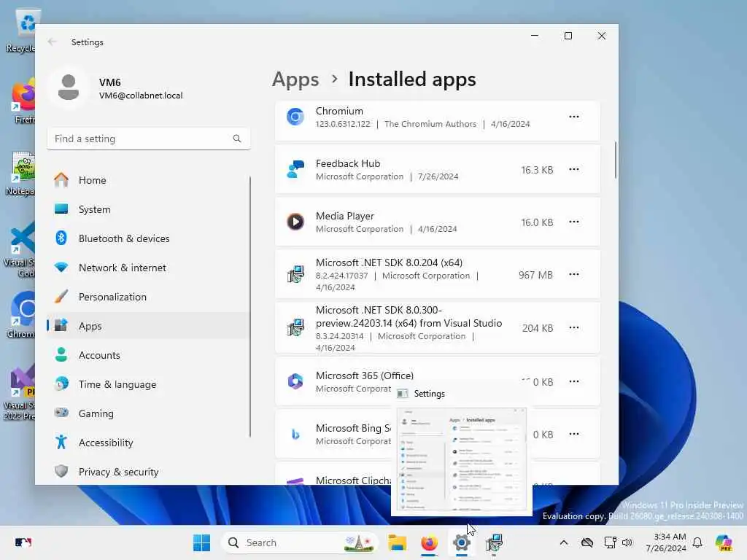Open the Copilot preview taskbar icon
The width and height of the screenshot is (747, 560).
[x=724, y=542]
